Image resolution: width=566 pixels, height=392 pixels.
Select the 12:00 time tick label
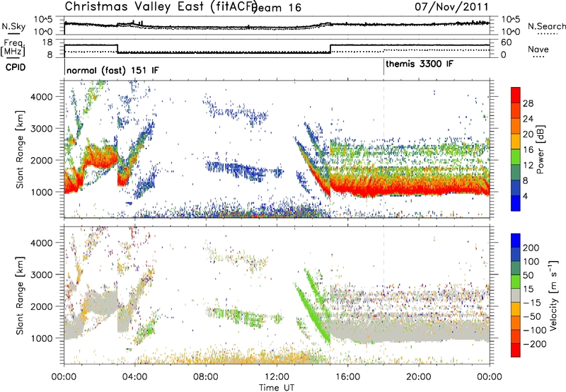277,377
